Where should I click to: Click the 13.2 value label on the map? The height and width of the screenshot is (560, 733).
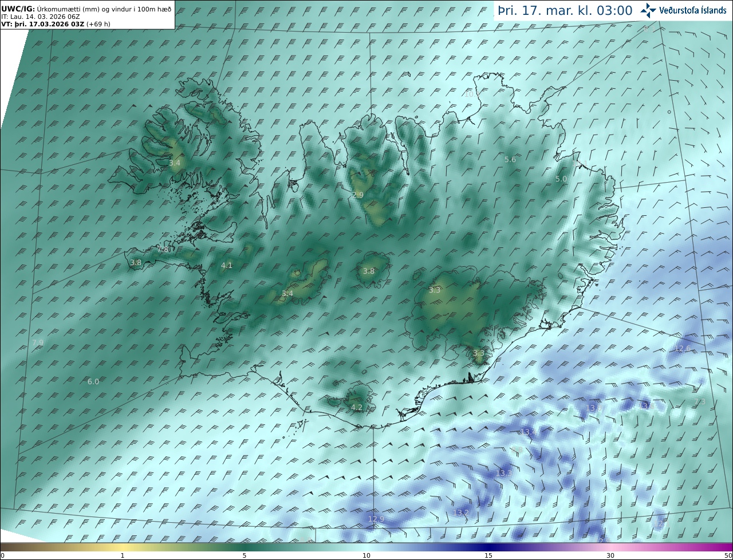click(461, 512)
